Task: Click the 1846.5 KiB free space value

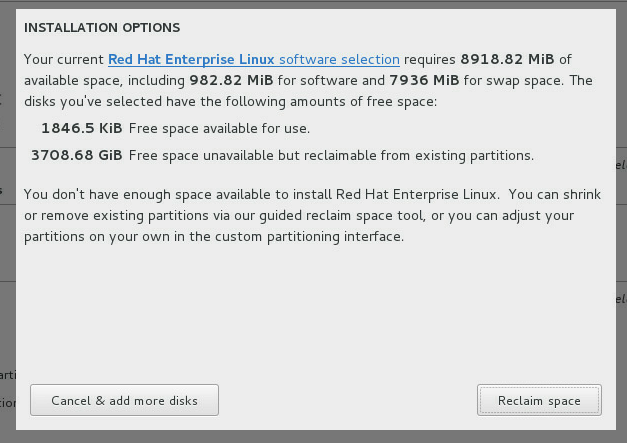Action: click(x=82, y=128)
